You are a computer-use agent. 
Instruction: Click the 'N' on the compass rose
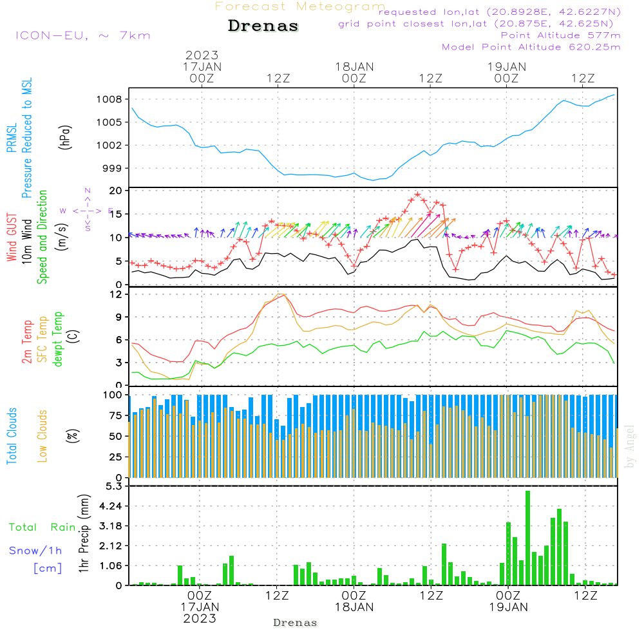(x=88, y=191)
